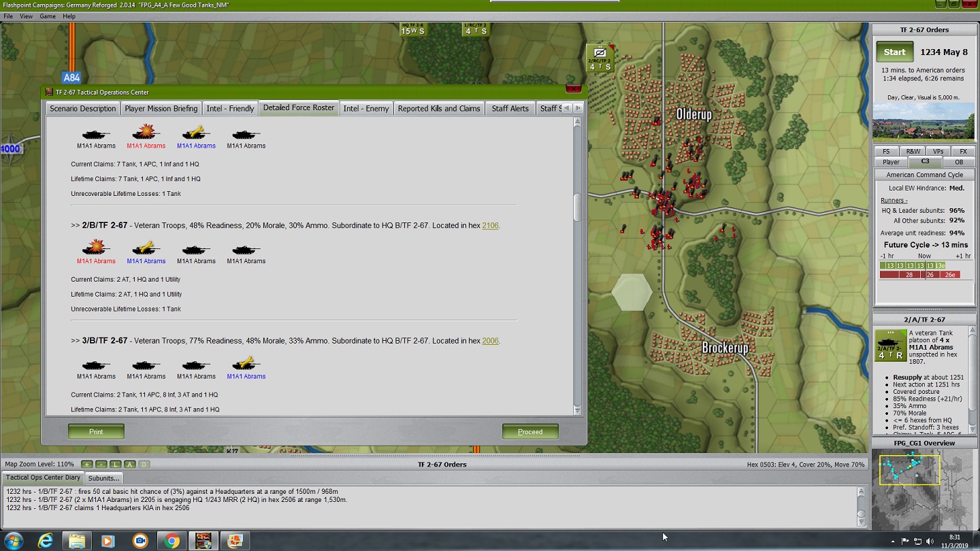Switch to the Staff Alerts tab
The width and height of the screenshot is (980, 551).
pos(510,108)
